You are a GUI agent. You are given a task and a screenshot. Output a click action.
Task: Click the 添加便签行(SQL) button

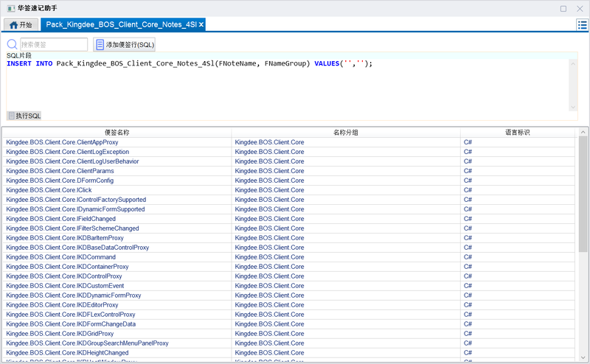tap(124, 45)
